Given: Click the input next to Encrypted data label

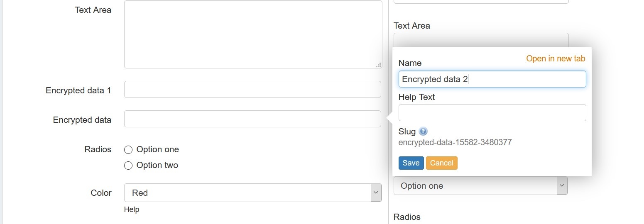Looking at the screenshot, I should pyautogui.click(x=252, y=119).
